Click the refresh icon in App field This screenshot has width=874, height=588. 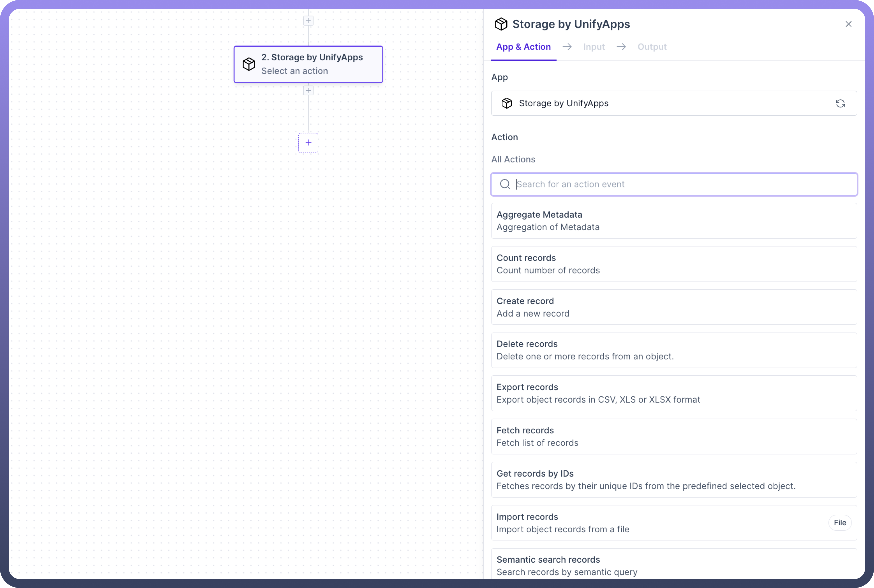(840, 103)
